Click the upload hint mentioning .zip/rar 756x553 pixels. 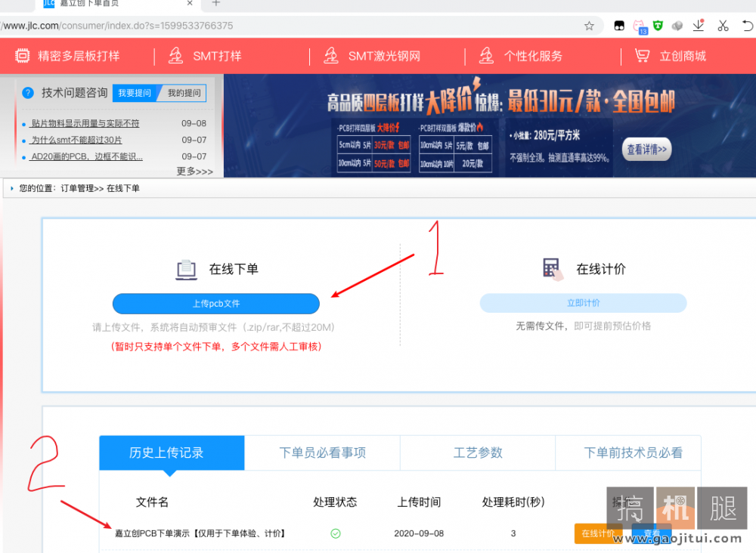(x=214, y=328)
